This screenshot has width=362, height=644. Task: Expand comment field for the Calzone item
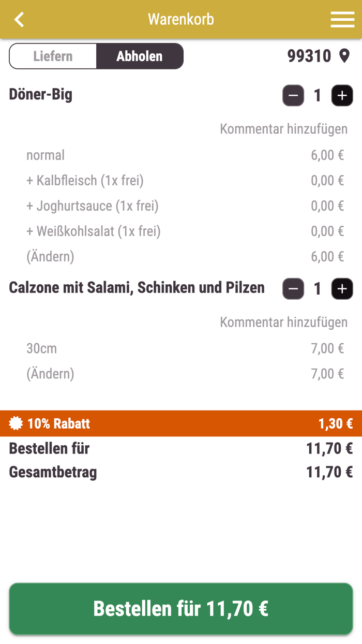tap(284, 322)
